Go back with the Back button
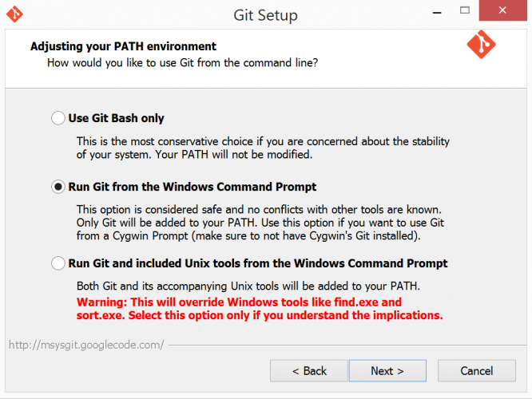The height and width of the screenshot is (399, 532). click(309, 370)
